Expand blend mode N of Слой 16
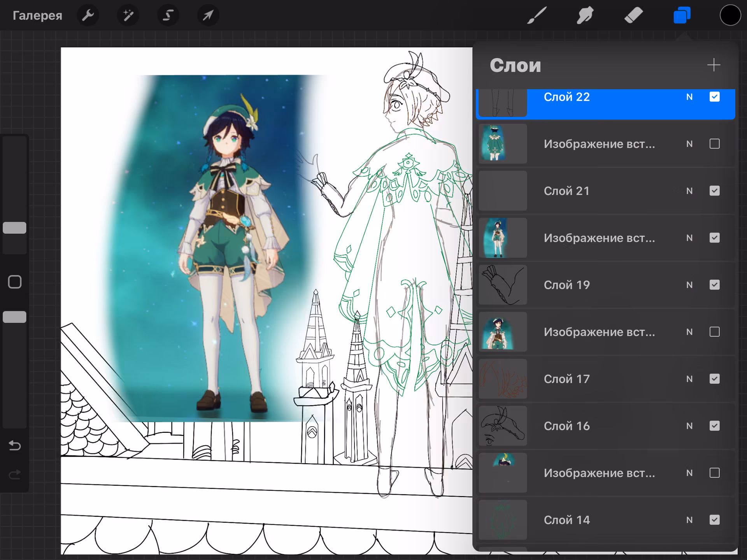The image size is (747, 560). coord(689,426)
